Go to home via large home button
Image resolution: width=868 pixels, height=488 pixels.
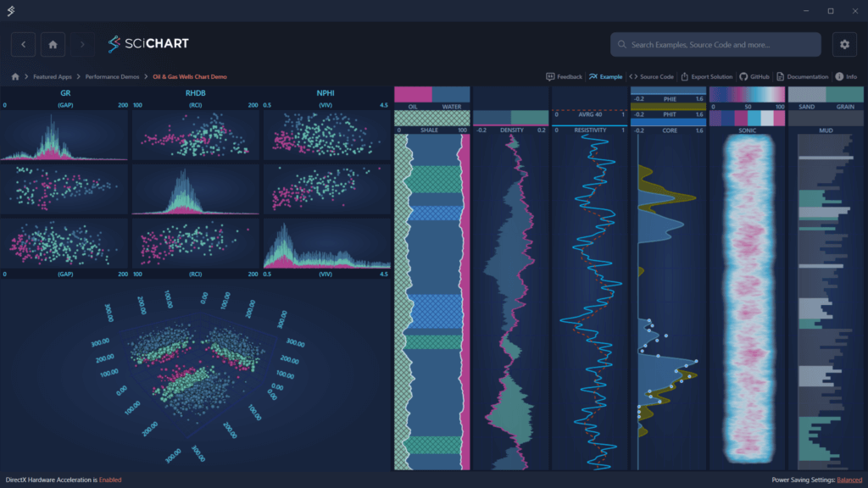click(x=53, y=44)
